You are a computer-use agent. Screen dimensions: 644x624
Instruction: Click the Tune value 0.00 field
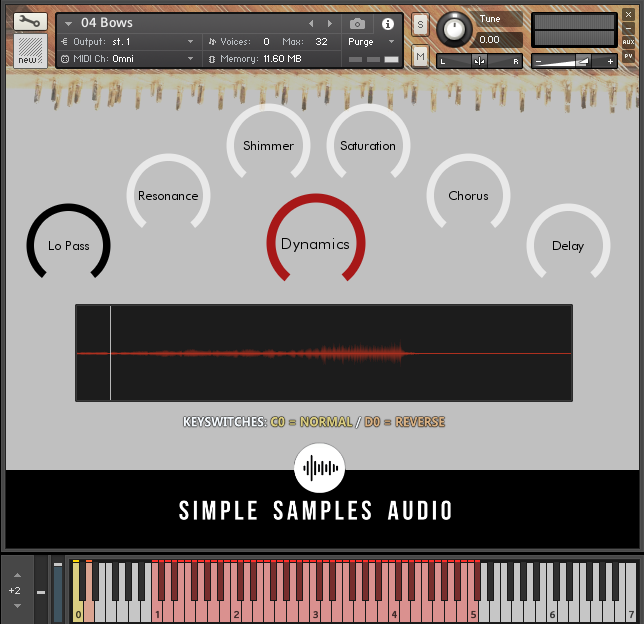[x=496, y=40]
